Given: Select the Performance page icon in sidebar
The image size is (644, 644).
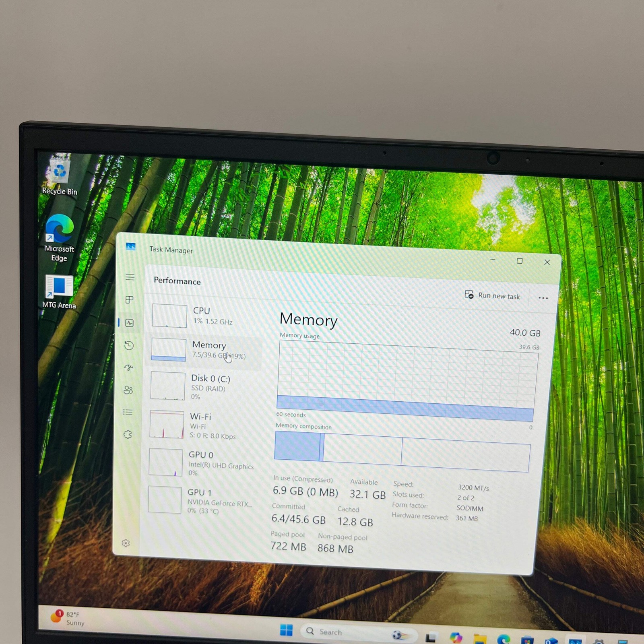Looking at the screenshot, I should point(130,323).
